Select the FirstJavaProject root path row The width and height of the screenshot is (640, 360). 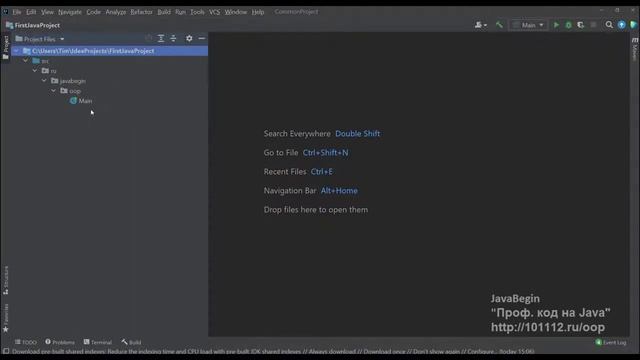click(x=109, y=51)
